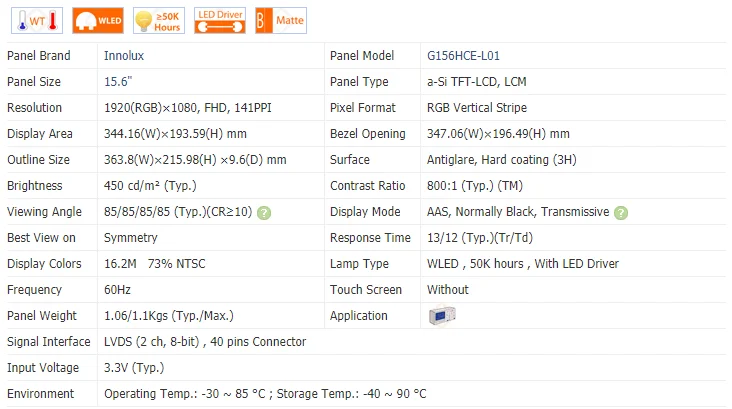The image size is (732, 409).
Task: Click the ≥50K Hours lamp life badge
Action: click(x=159, y=21)
